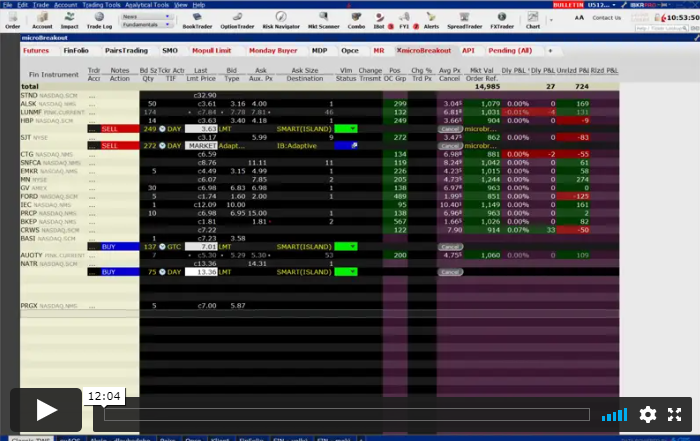The image size is (700, 441).
Task: Open the Risk Navigator icon
Action: 281,21
